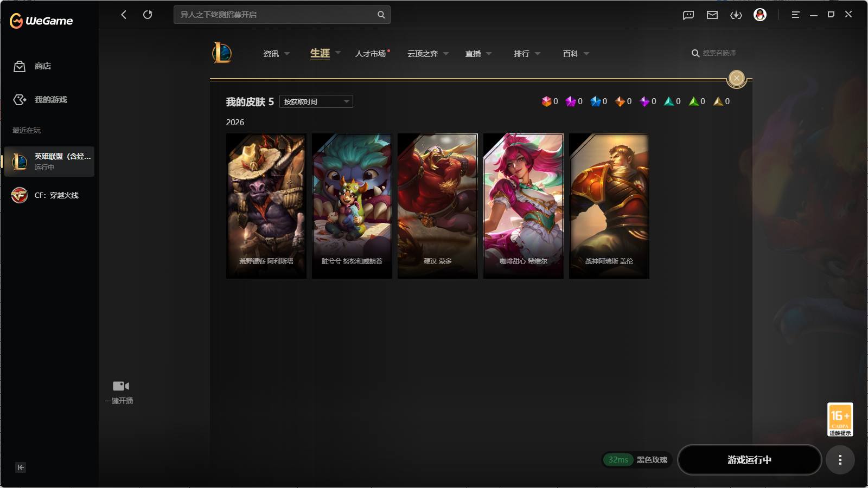Open the 咖啡甜心 希维尔 skin card
Image resolution: width=868 pixels, height=488 pixels.
click(x=524, y=206)
